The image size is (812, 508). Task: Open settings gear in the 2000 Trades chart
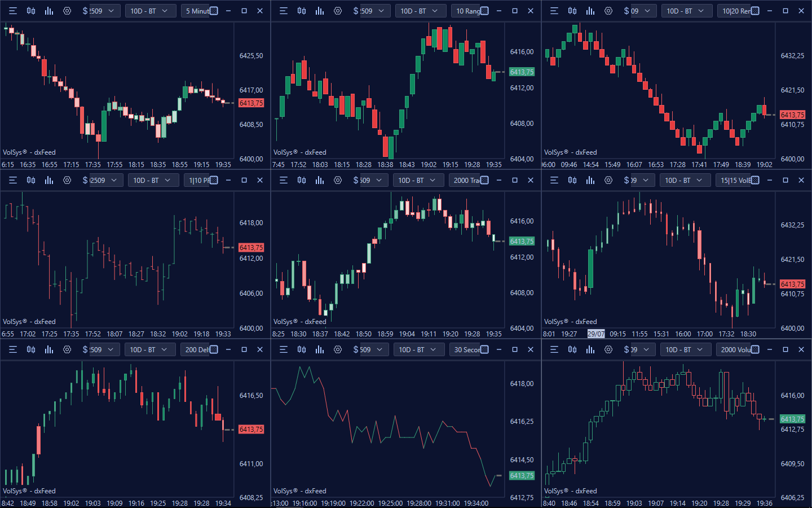coord(338,180)
